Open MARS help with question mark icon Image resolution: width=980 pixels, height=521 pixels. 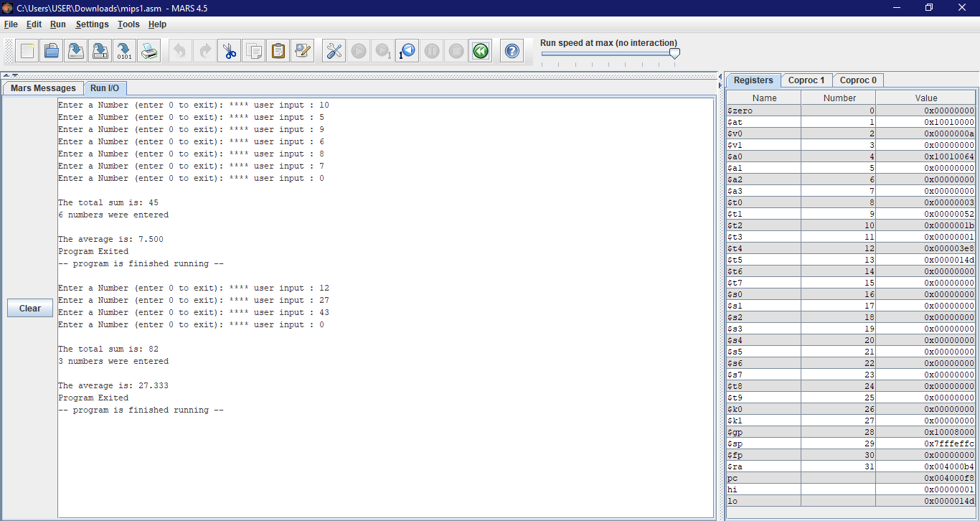(512, 51)
